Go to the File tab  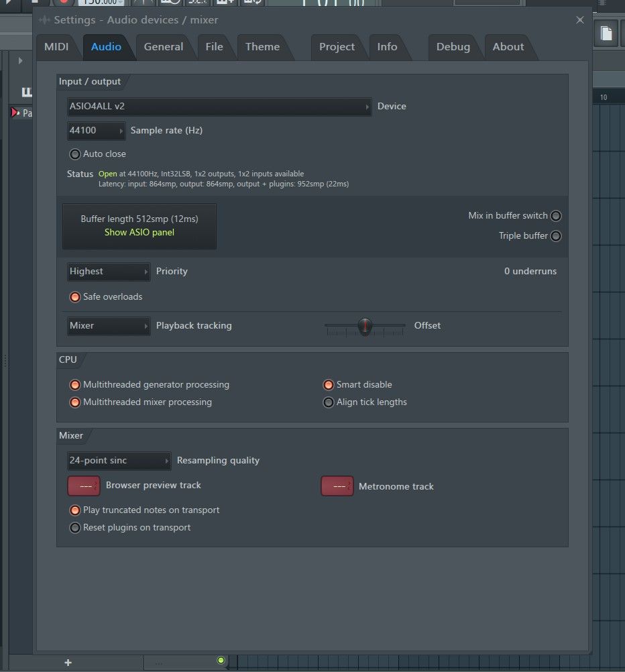pyautogui.click(x=214, y=47)
